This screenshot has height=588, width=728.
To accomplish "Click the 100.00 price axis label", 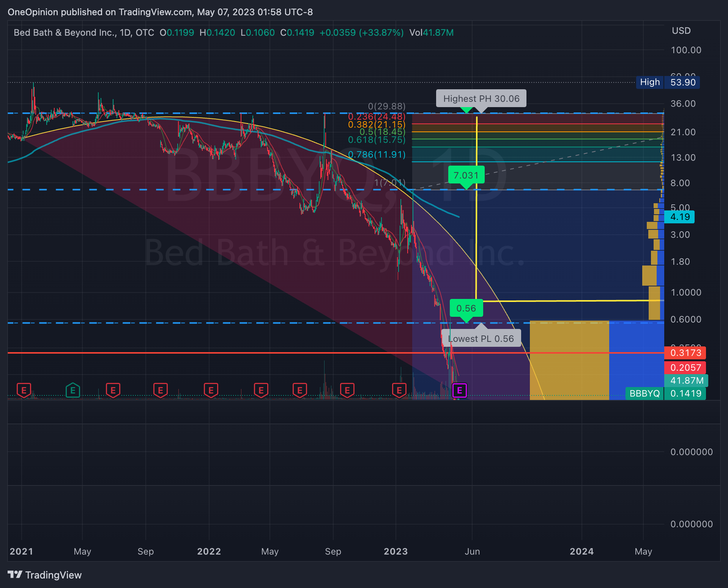I will (686, 50).
